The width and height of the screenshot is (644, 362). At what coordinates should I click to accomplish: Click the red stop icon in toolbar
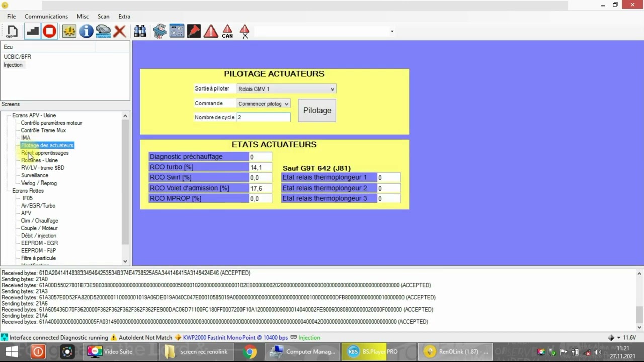[x=49, y=31]
